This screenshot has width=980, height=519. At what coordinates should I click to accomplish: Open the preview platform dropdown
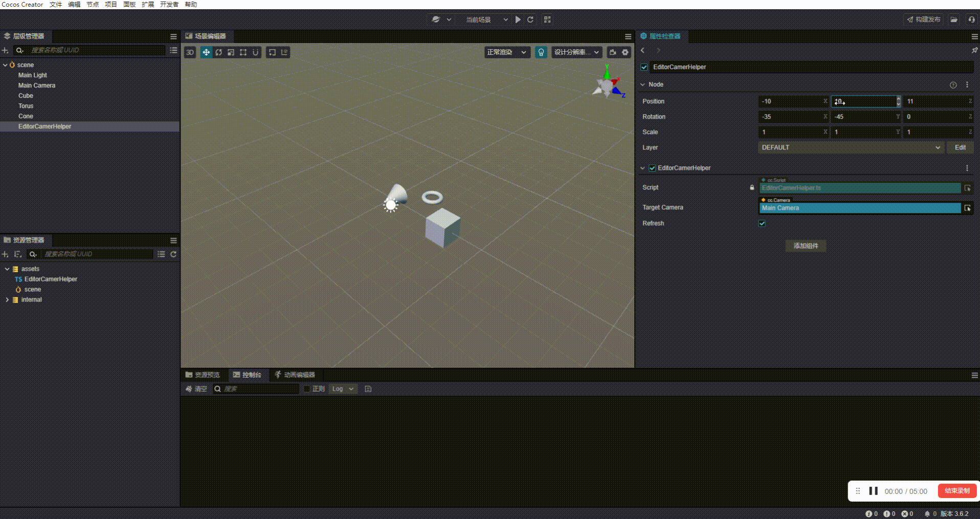[x=442, y=19]
